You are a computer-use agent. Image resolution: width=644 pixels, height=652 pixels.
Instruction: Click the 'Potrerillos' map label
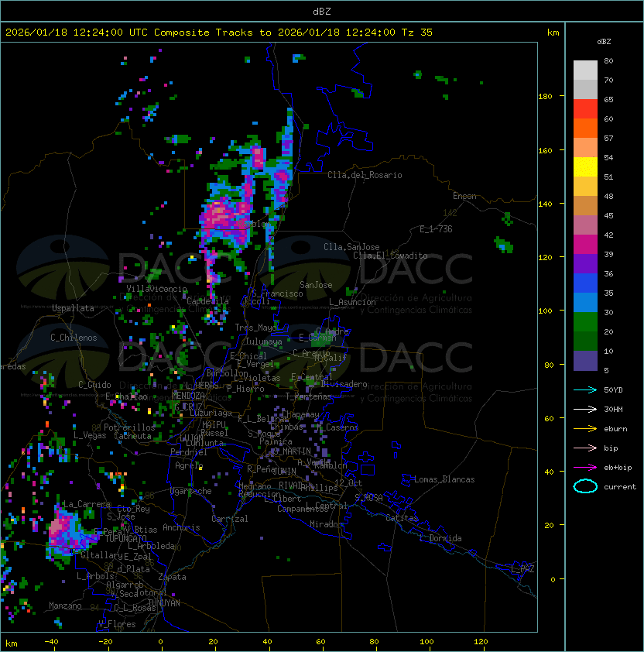coord(129,427)
